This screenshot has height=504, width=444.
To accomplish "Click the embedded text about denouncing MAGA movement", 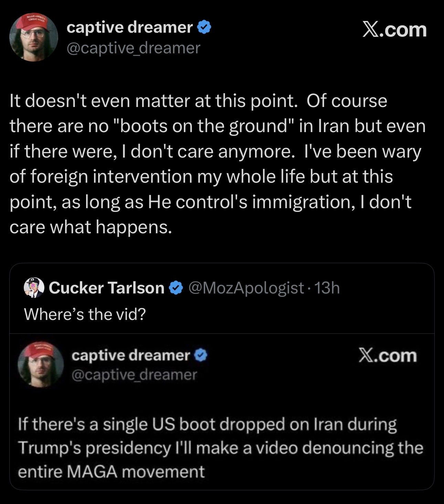I will pyautogui.click(x=220, y=448).
